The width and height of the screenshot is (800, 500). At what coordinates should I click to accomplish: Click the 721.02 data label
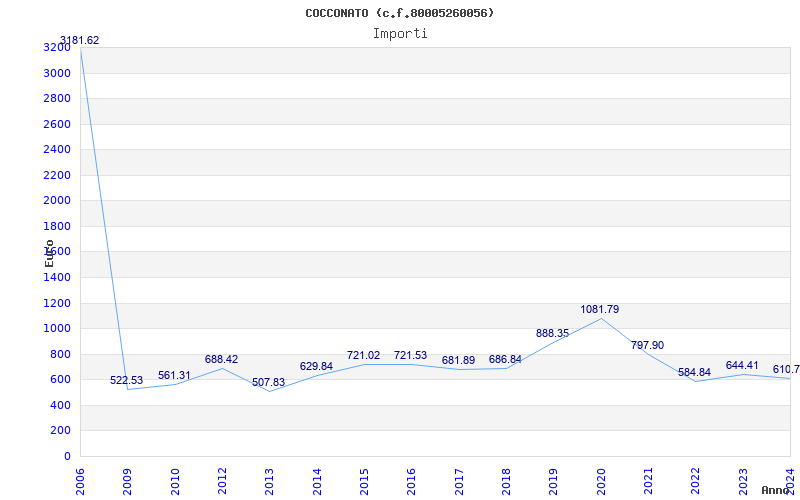(x=363, y=356)
